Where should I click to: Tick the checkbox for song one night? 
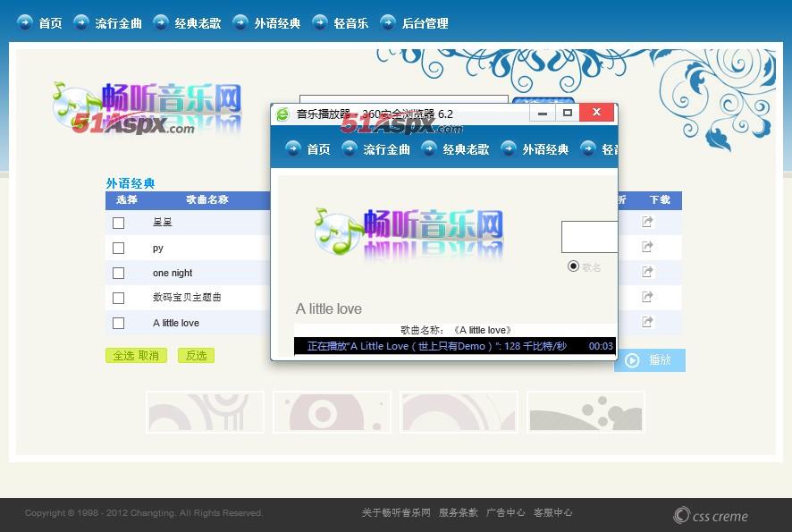click(118, 273)
